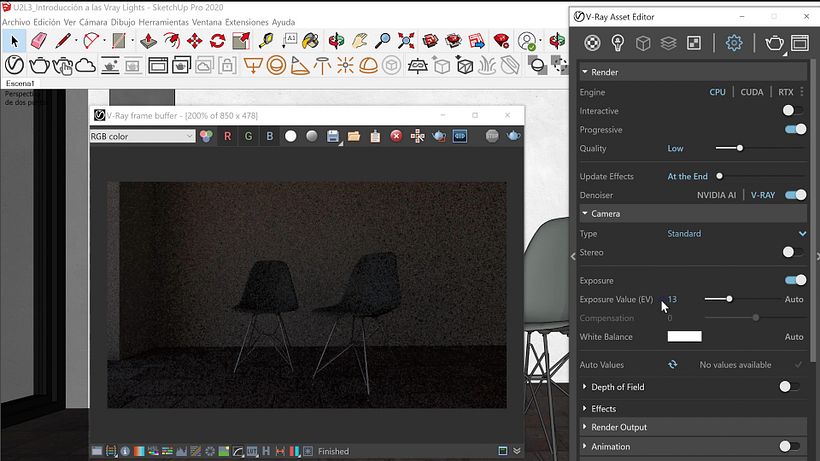Click the render teapot icon in Asset Editor
This screenshot has width=820, height=461.
click(x=774, y=43)
